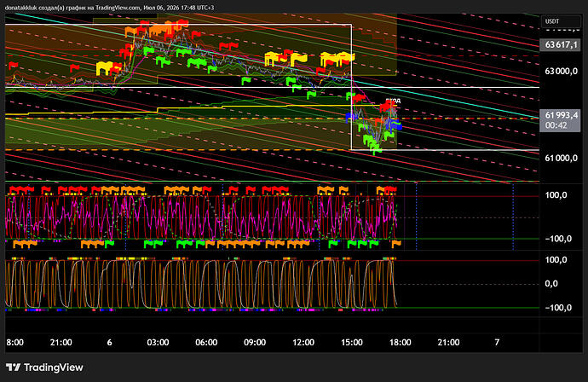Screen dimensions: 588x382
Task: Click the 09:00 time axis label
Action: point(255,342)
